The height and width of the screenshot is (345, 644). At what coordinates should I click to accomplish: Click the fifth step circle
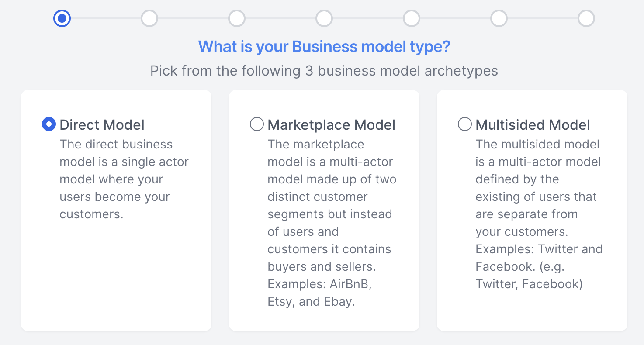[x=411, y=18]
